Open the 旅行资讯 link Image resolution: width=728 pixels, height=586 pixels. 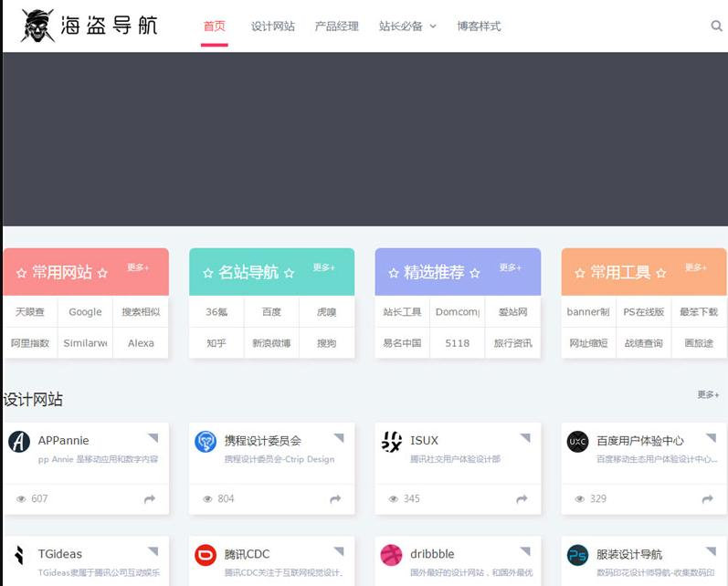tap(513, 343)
